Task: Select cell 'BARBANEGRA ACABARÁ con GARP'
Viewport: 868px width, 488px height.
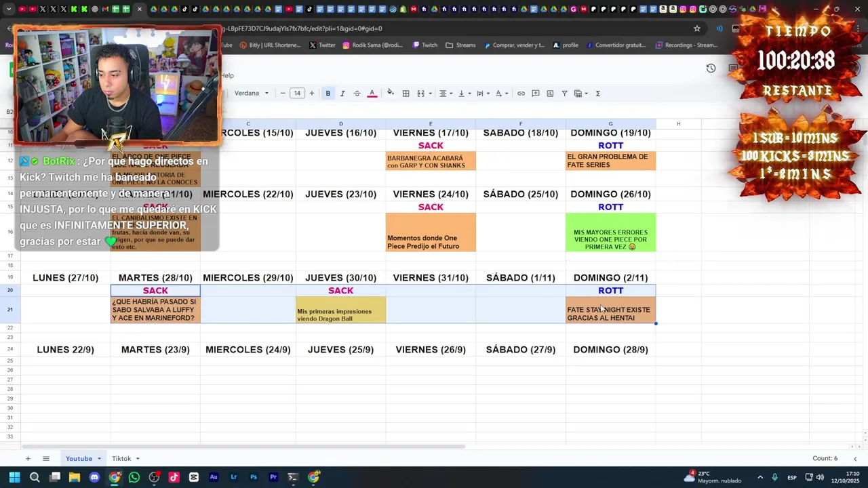Action: pos(431,161)
